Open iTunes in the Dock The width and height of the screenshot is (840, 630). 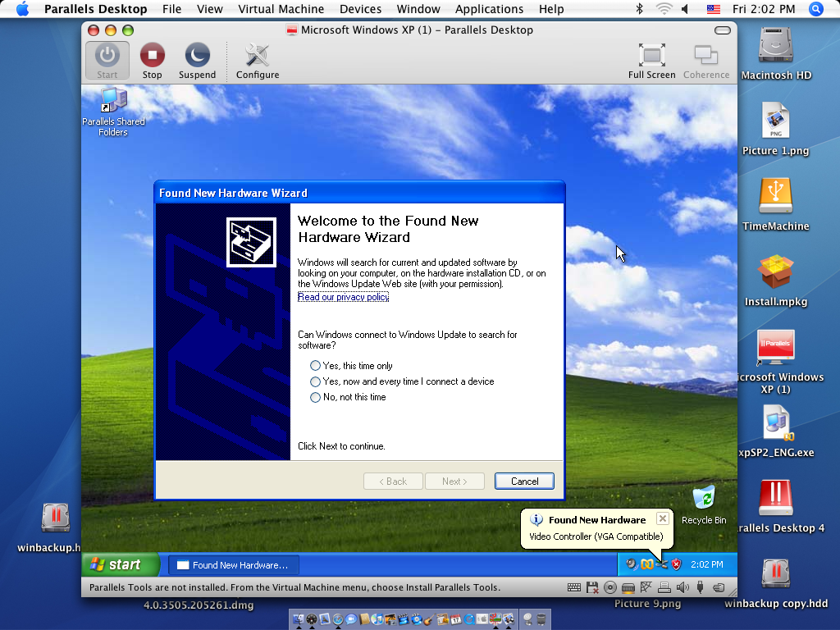click(377, 619)
